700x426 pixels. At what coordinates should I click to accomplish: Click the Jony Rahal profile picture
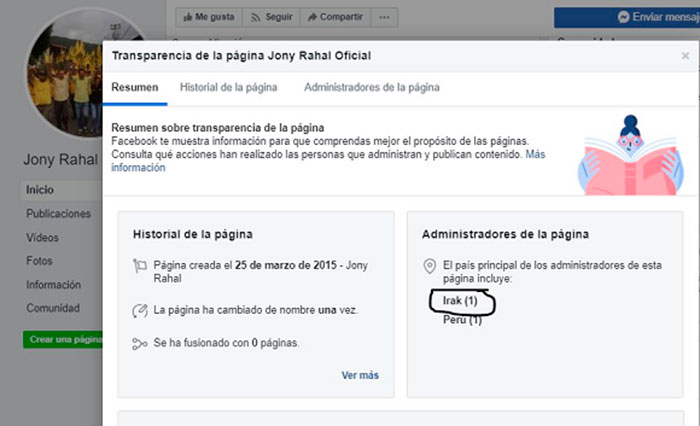tap(66, 74)
